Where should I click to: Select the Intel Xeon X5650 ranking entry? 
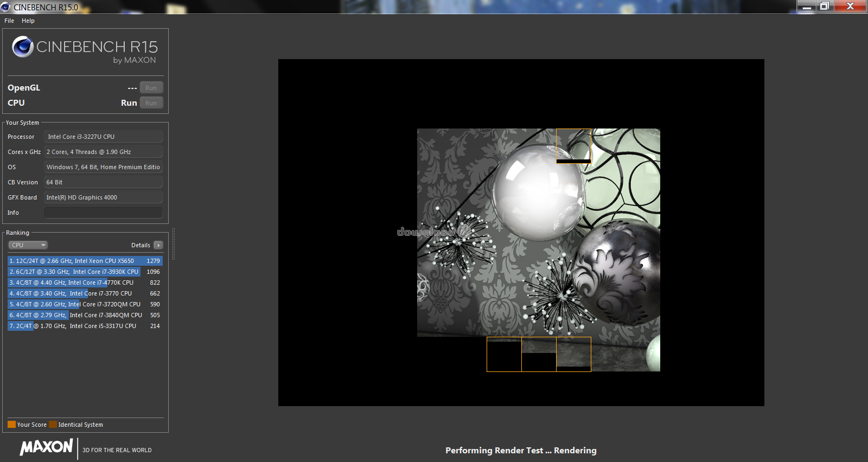(x=85, y=261)
